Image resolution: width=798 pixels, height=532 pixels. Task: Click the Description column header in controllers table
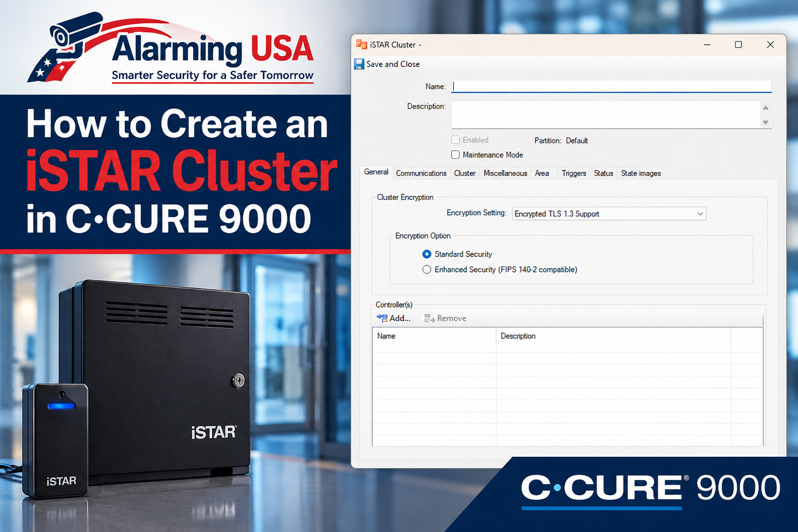coord(613,336)
